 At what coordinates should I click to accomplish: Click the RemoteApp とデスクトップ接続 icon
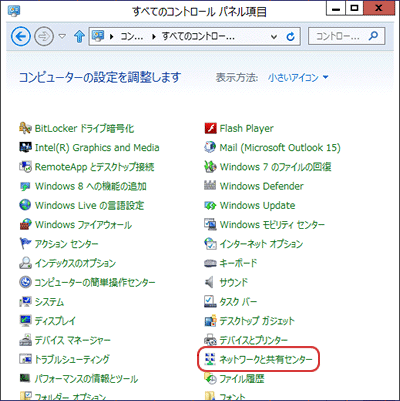coord(25,167)
